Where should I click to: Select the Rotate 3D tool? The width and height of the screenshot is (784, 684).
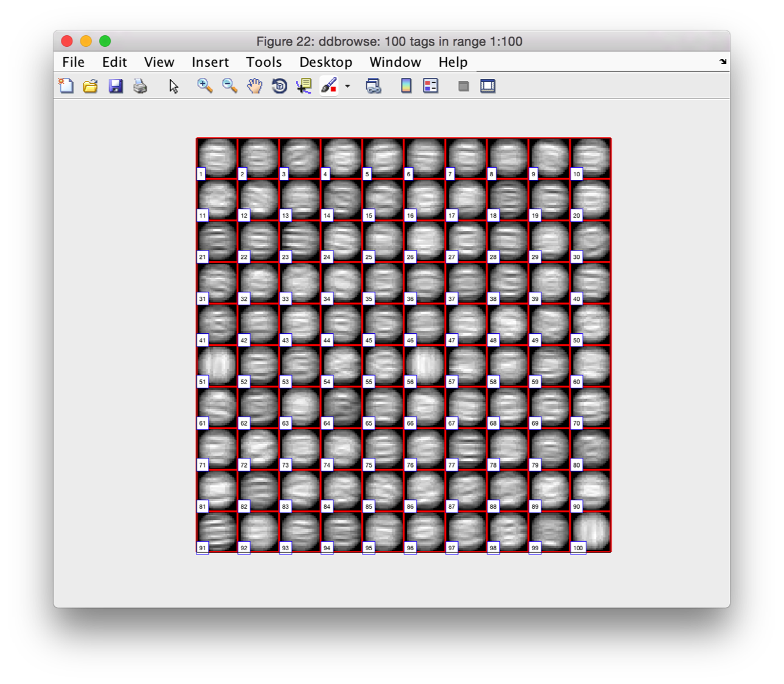click(x=279, y=86)
